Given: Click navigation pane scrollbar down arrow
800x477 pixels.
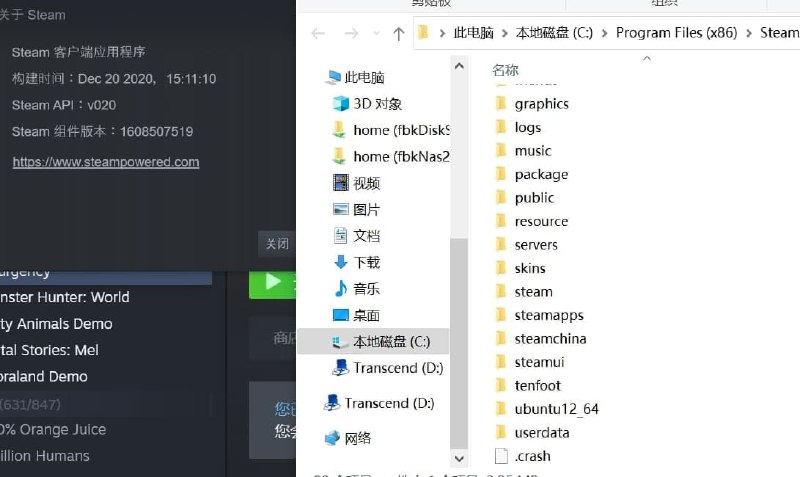Looking at the screenshot, I should [x=459, y=458].
